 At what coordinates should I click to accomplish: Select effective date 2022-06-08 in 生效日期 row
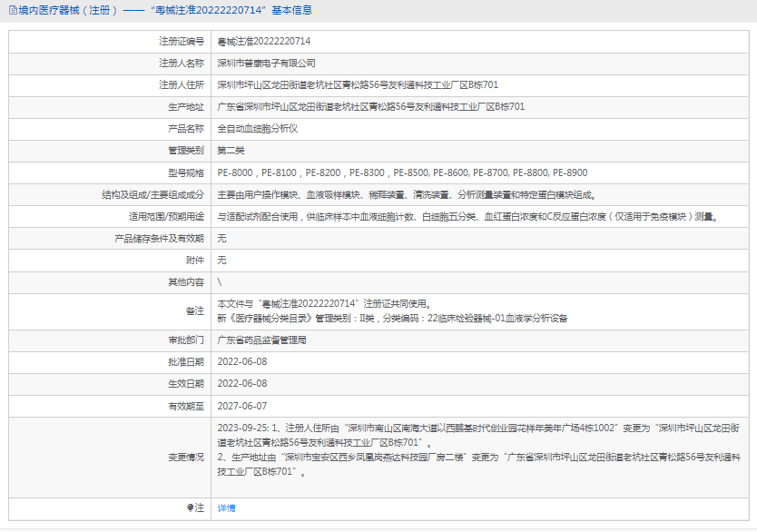pyautogui.click(x=241, y=384)
